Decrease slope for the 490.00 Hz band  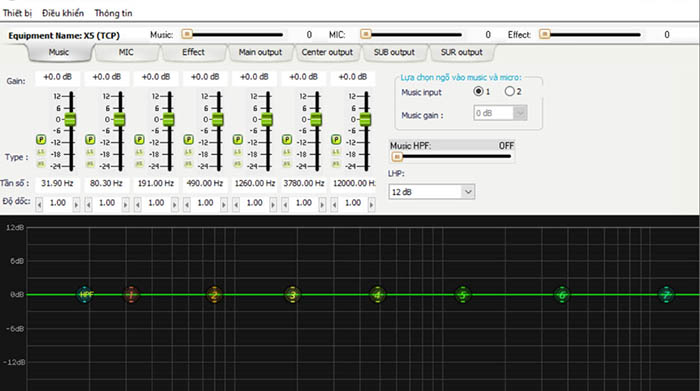click(187, 204)
